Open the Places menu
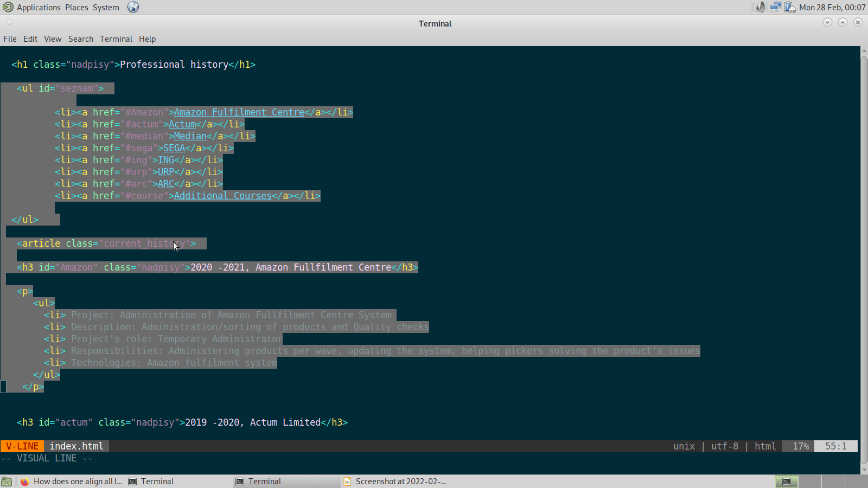The width and height of the screenshot is (868, 488). [76, 7]
